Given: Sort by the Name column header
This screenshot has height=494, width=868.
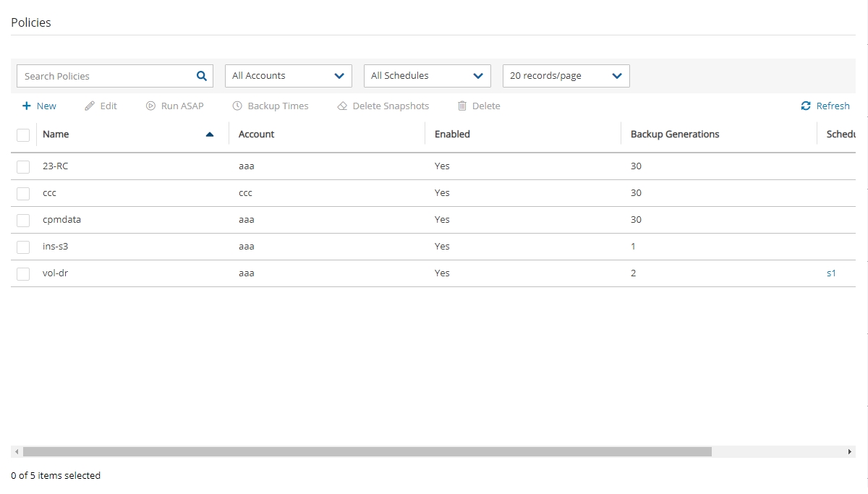Looking at the screenshot, I should point(56,135).
